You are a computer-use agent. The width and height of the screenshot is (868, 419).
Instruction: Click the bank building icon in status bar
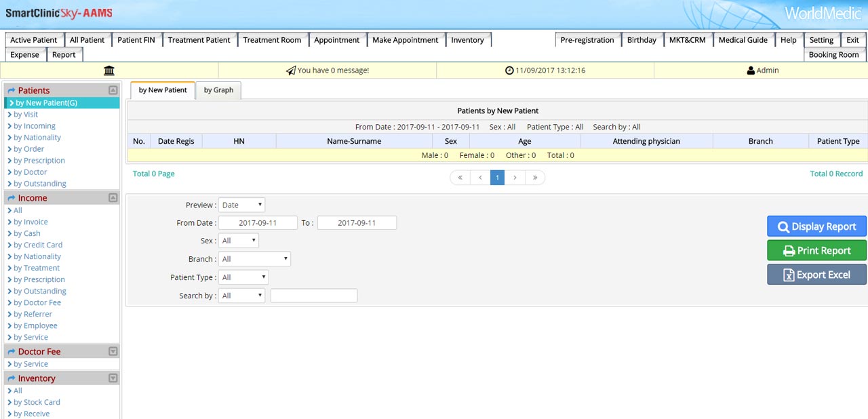pos(109,71)
